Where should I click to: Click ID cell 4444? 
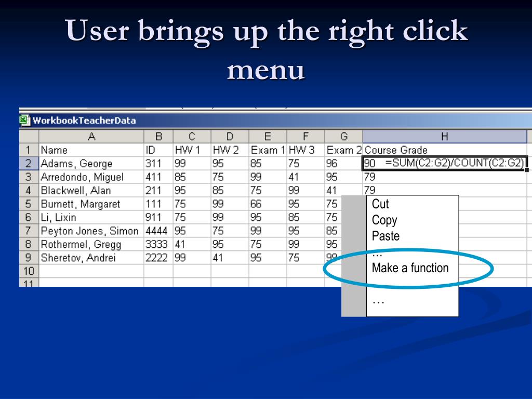pos(158,231)
